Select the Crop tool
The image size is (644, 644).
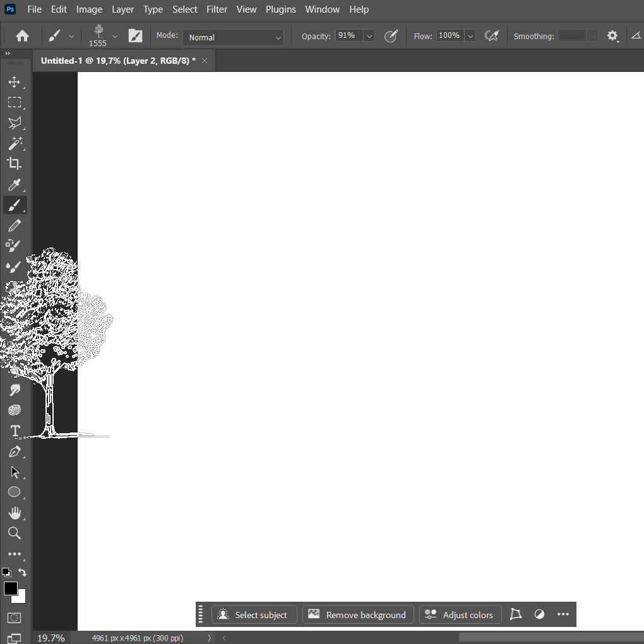pyautogui.click(x=14, y=164)
